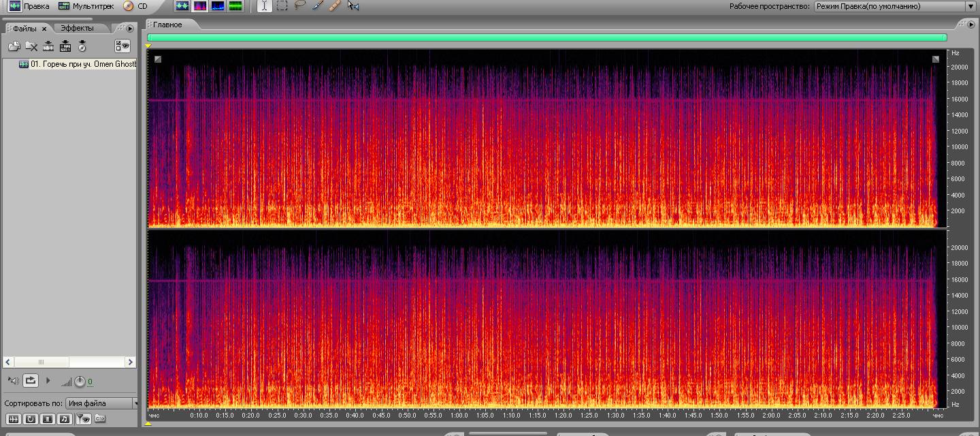Image resolution: width=980 pixels, height=436 pixels.
Task: Select the effects paintbrush tool
Action: pyautogui.click(x=317, y=6)
